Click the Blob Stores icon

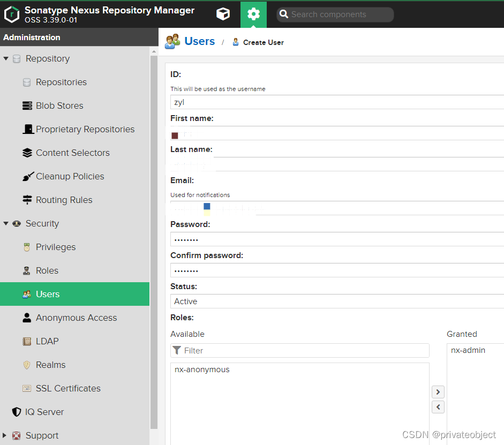click(27, 105)
